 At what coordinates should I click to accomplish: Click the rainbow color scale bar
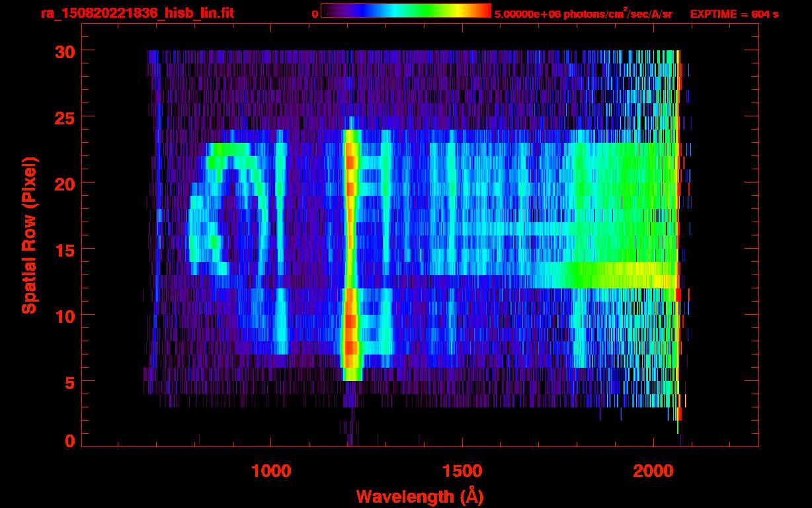tap(406, 11)
